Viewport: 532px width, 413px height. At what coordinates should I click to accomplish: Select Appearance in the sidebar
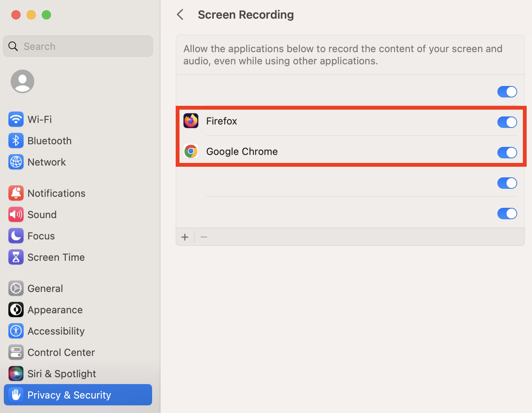(78, 310)
